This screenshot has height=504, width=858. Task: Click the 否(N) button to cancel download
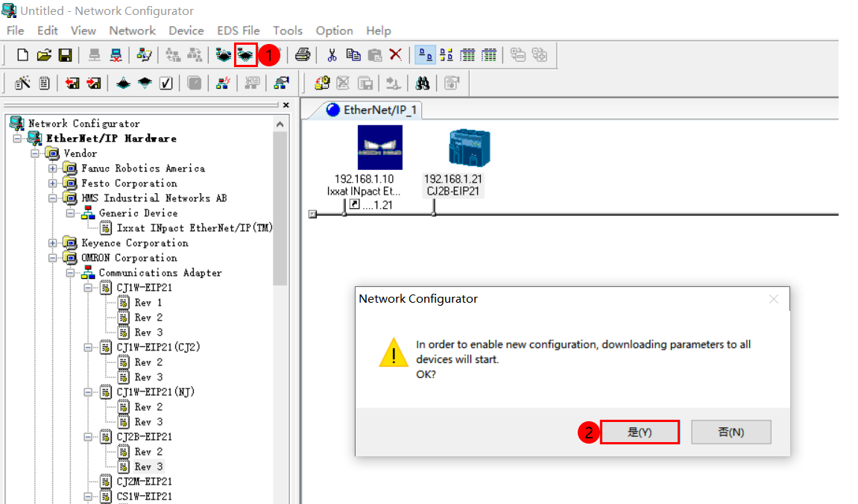[x=731, y=432]
